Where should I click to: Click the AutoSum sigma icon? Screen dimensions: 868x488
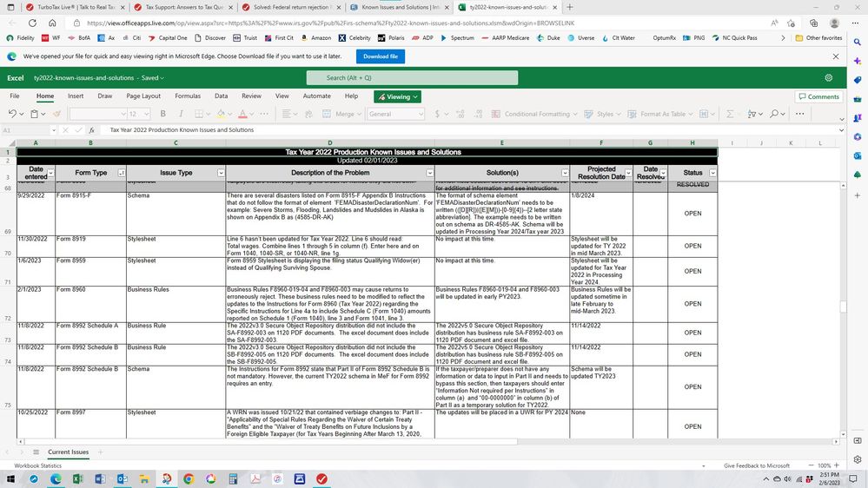pos(730,114)
